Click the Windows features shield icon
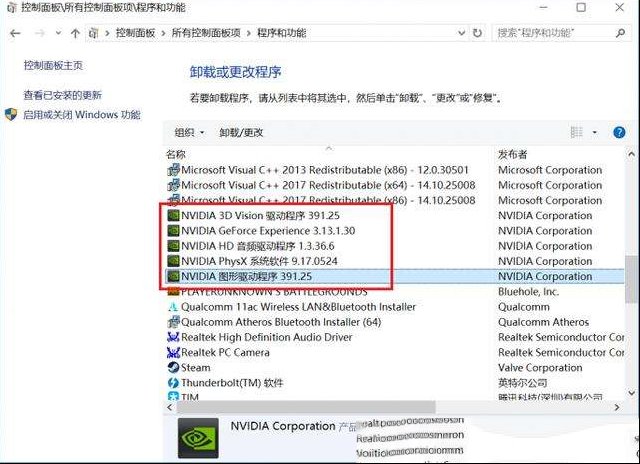 click(11, 114)
